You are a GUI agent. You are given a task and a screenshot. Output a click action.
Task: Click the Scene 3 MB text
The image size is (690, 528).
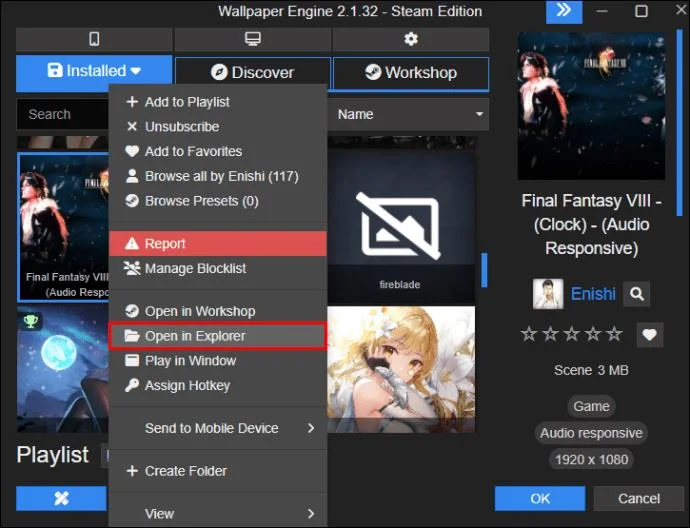[x=591, y=370]
